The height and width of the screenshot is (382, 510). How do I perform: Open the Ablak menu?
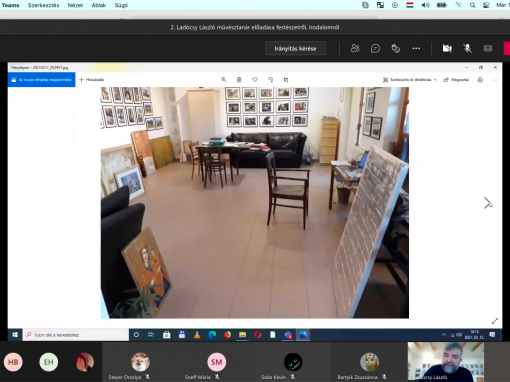[x=99, y=5]
